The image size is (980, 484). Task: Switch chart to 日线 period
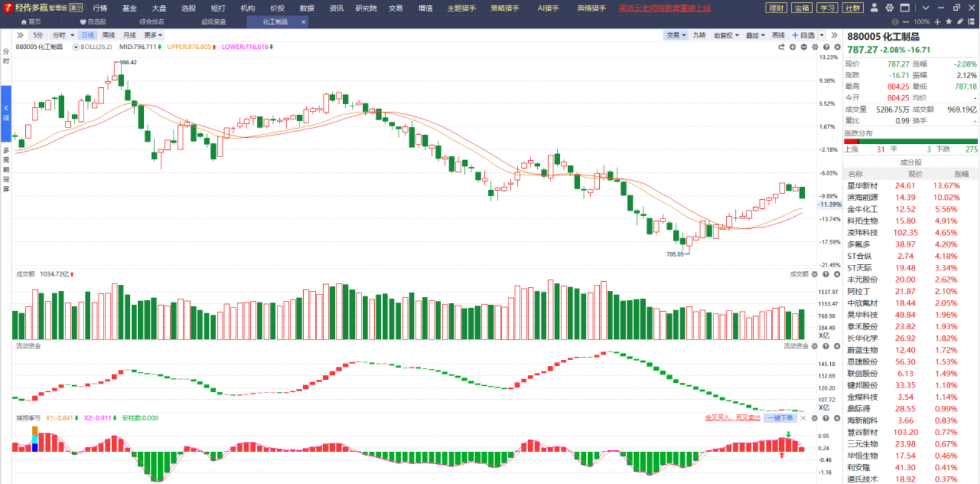coord(88,36)
